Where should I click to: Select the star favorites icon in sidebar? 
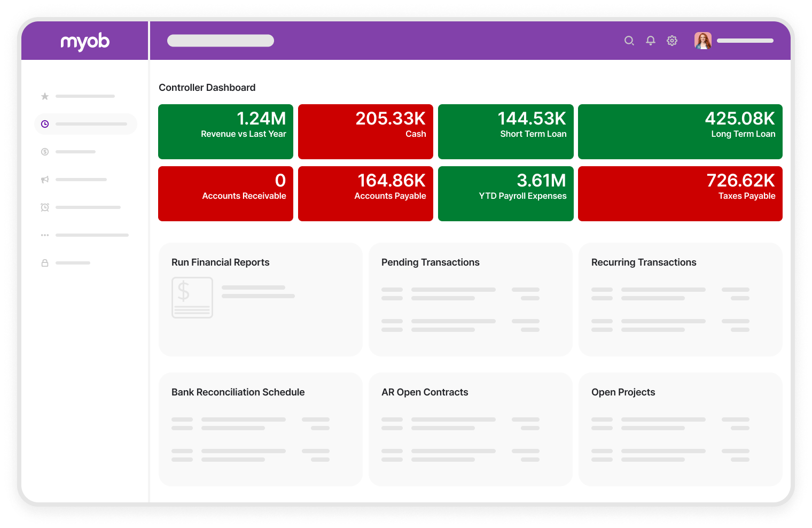(x=45, y=96)
